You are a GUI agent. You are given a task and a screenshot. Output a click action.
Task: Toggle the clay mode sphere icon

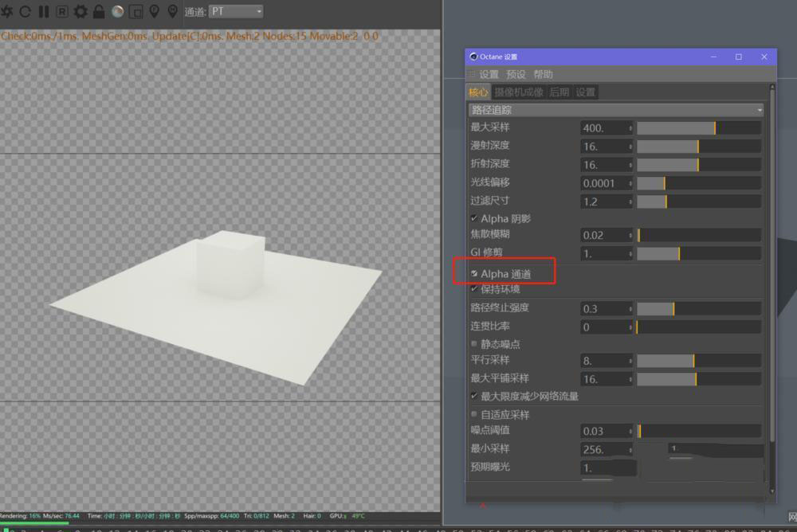click(117, 11)
